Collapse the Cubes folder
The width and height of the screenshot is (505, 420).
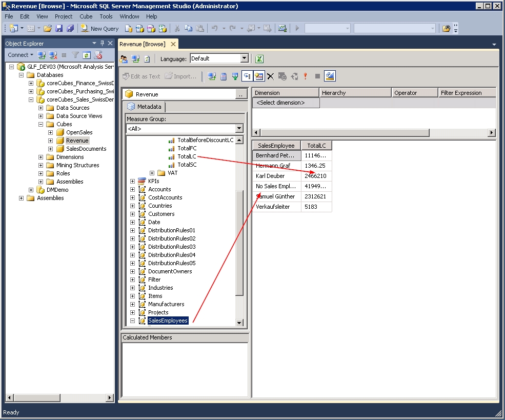(x=41, y=124)
